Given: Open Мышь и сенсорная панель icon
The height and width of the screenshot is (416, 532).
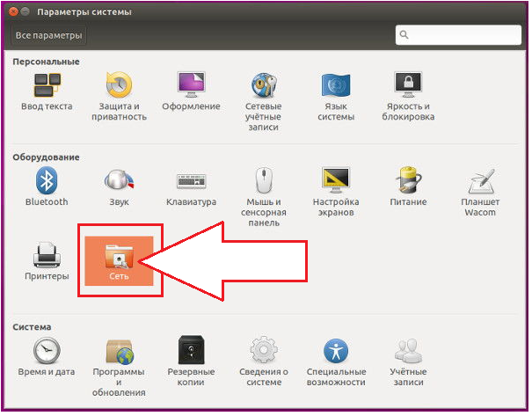Looking at the screenshot, I should pyautogui.click(x=264, y=180).
